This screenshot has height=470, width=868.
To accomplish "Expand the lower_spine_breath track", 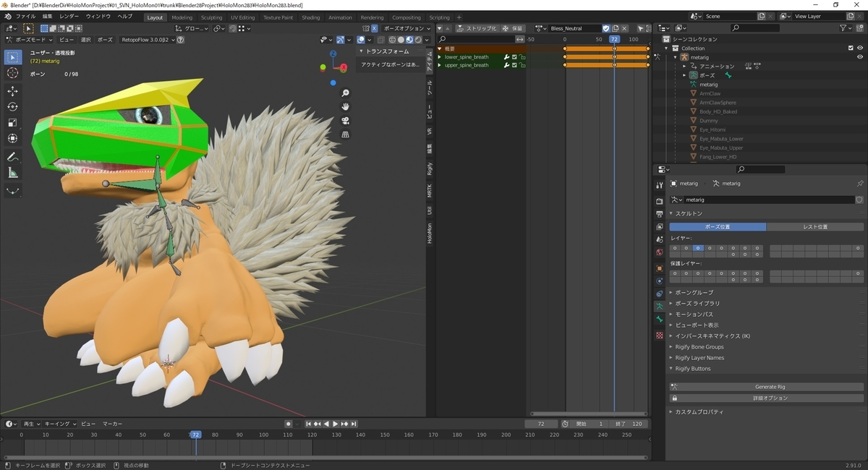I will click(439, 56).
